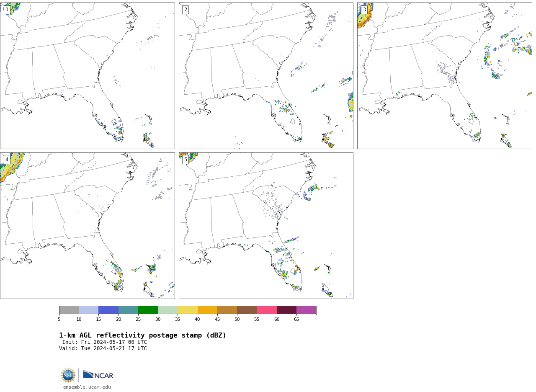This screenshot has width=536, height=392.
Task: Click panel number label 5
Action: (x=186, y=160)
